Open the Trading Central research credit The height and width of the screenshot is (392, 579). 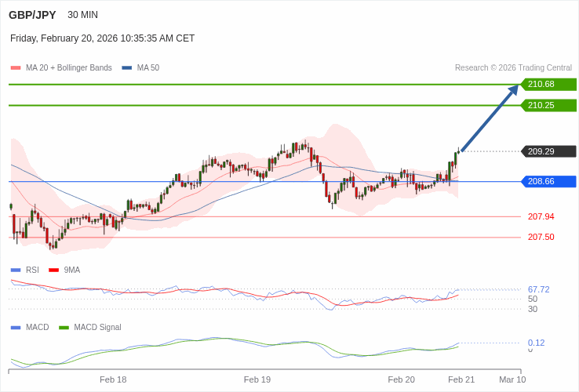point(513,68)
